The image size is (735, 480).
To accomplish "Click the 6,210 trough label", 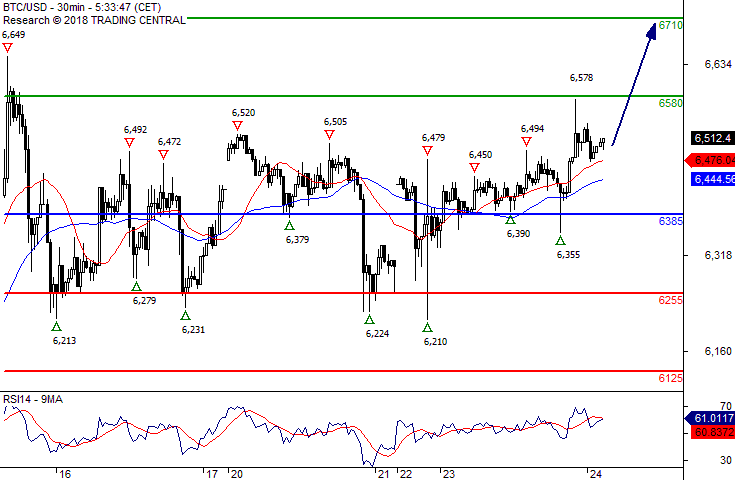I will coord(435,342).
